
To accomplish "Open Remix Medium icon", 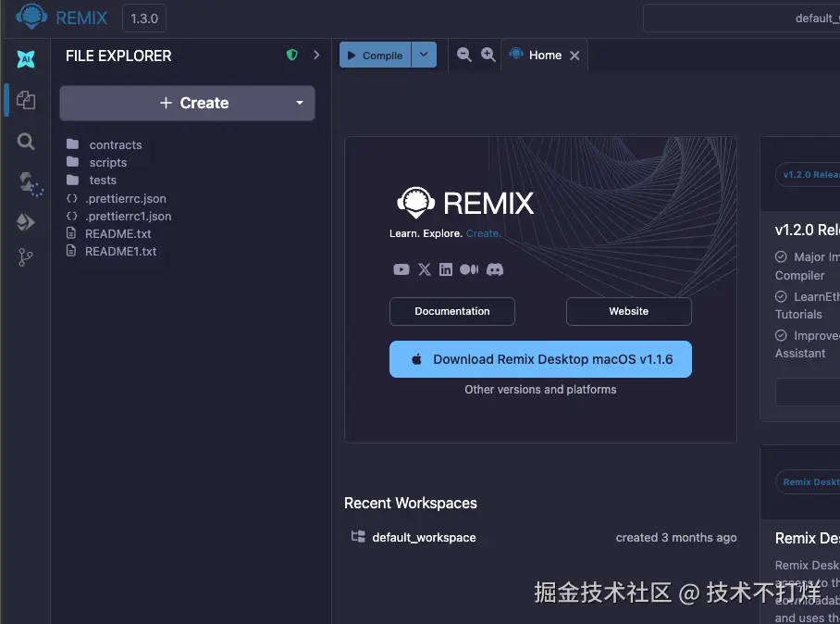I will (469, 269).
